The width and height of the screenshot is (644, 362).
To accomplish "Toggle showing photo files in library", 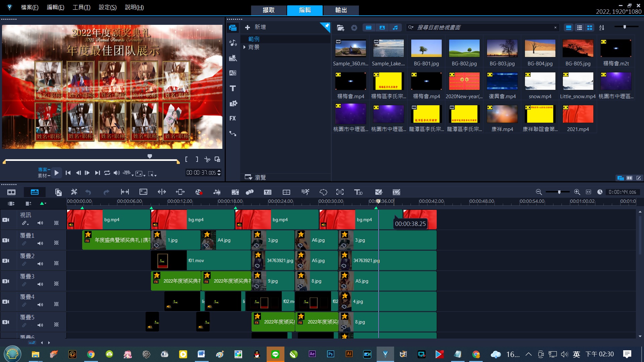I will tap(382, 28).
